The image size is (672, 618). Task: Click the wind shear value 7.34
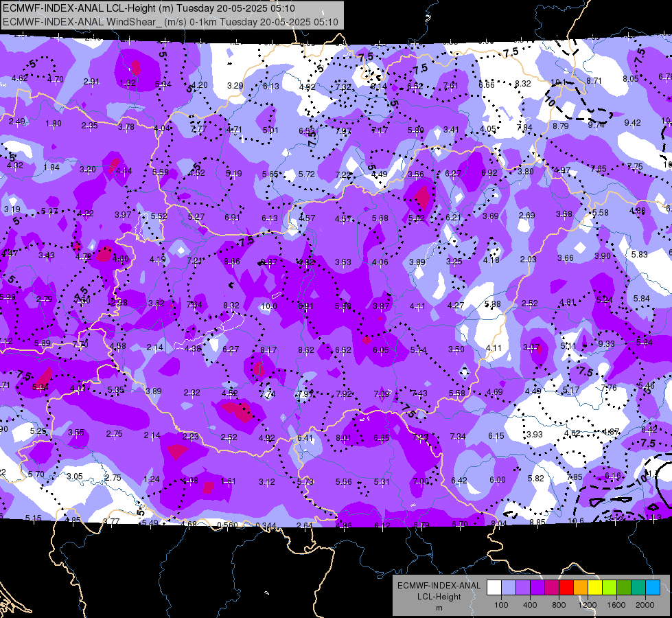458,437
